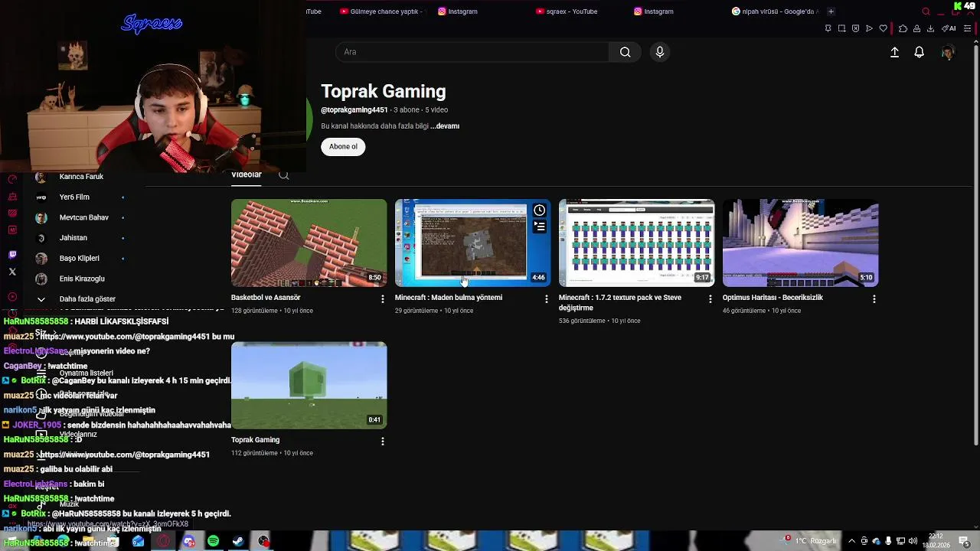Play the 'Minecraft : 1.7.2 texture pack' thumbnail
The height and width of the screenshot is (551, 980).
[636, 243]
